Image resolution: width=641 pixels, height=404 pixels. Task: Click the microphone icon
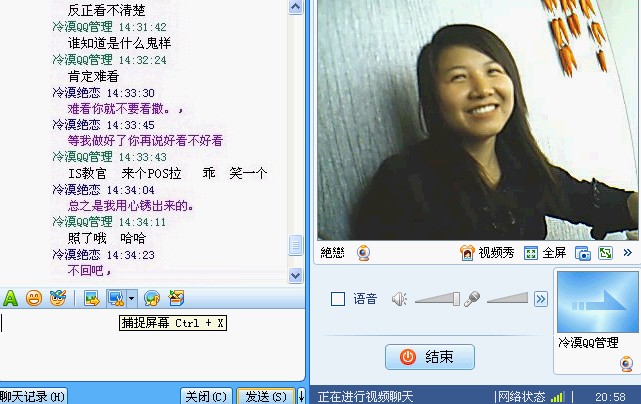click(x=472, y=299)
